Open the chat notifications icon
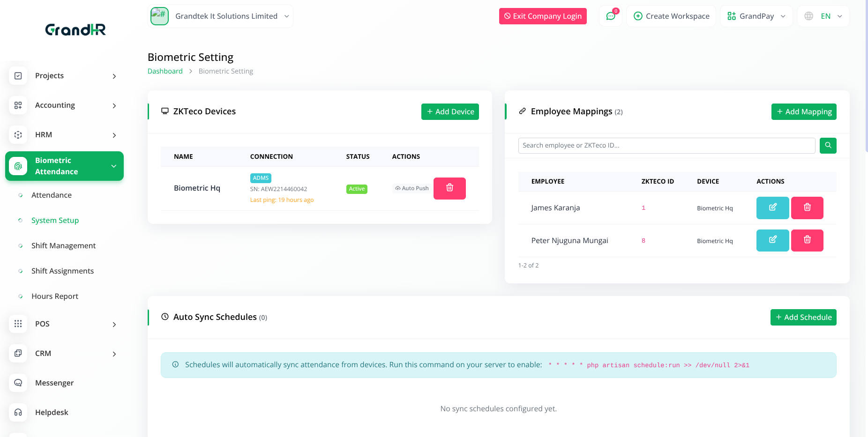 tap(610, 16)
